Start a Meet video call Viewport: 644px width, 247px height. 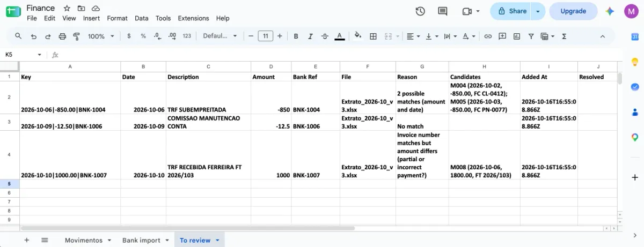click(x=466, y=11)
